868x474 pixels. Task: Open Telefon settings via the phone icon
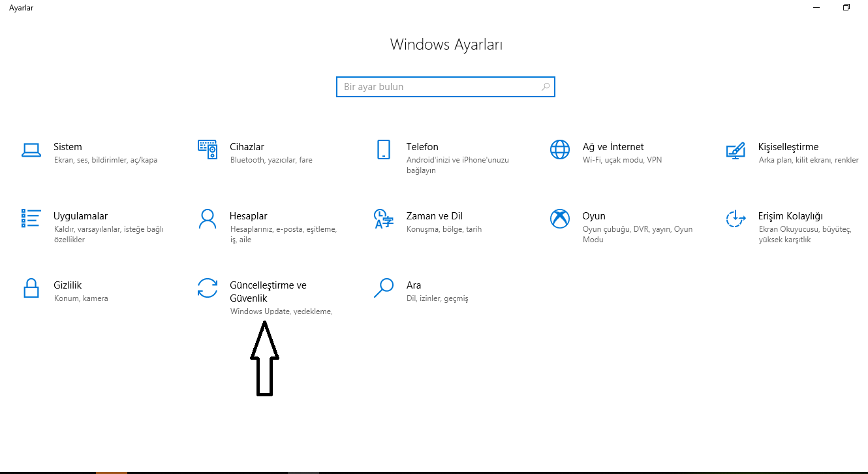[384, 150]
